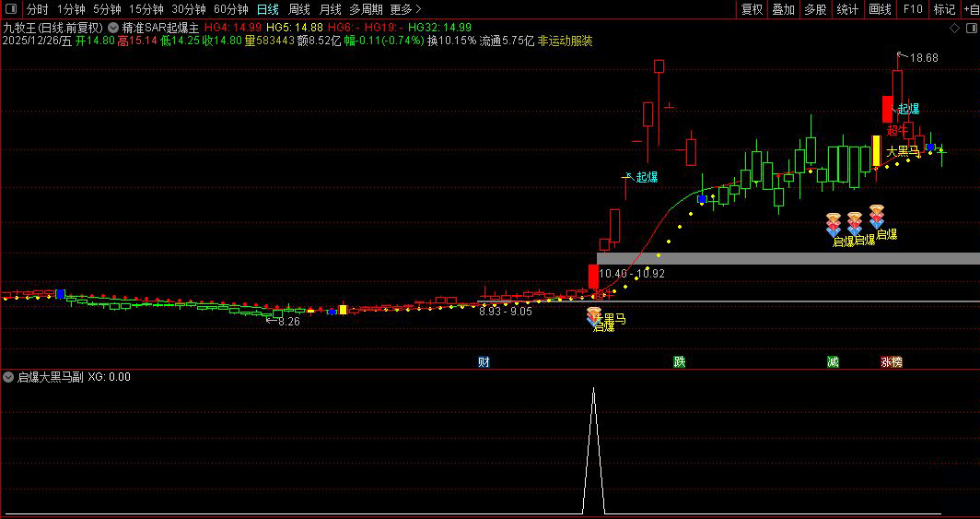Viewport: 980px width, 519px height.
Task: Click the diamond icon at chart top-right
Action: tap(954, 29)
